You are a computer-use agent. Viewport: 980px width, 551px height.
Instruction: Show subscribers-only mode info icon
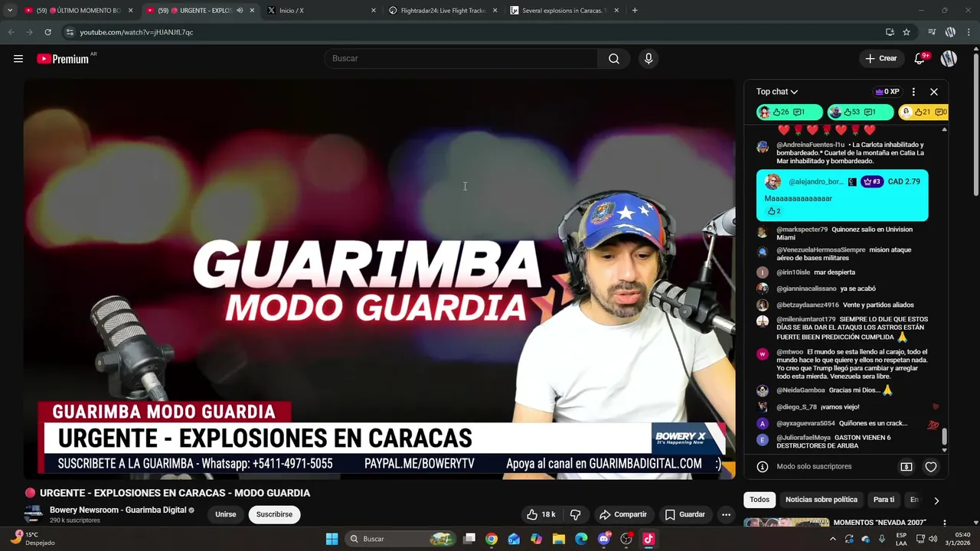tap(763, 466)
